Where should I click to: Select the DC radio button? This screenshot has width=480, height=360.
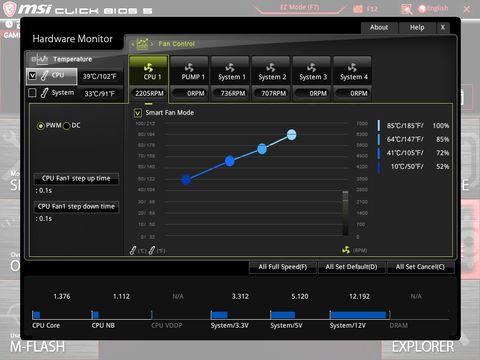click(67, 126)
